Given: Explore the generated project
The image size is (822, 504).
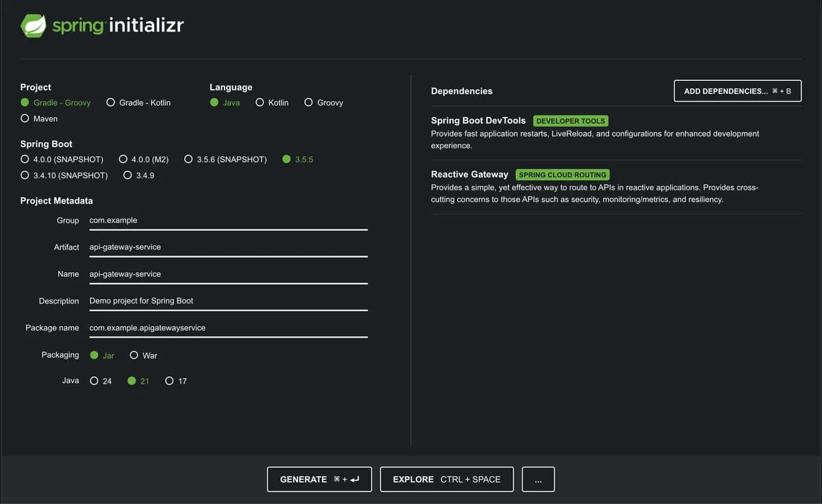Looking at the screenshot, I should tap(447, 479).
